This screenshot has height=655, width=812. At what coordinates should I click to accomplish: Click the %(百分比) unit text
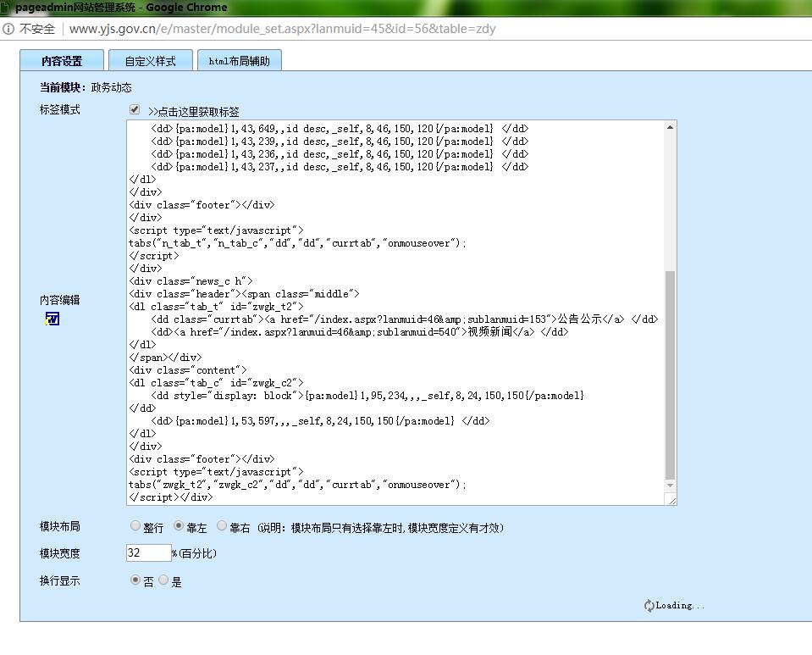click(194, 553)
